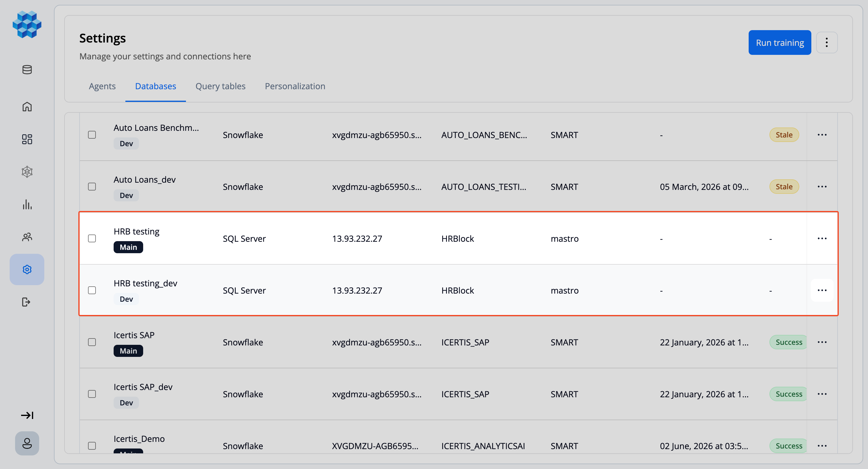Click the blue cube app logo
The width and height of the screenshot is (868, 469).
coord(27,24)
